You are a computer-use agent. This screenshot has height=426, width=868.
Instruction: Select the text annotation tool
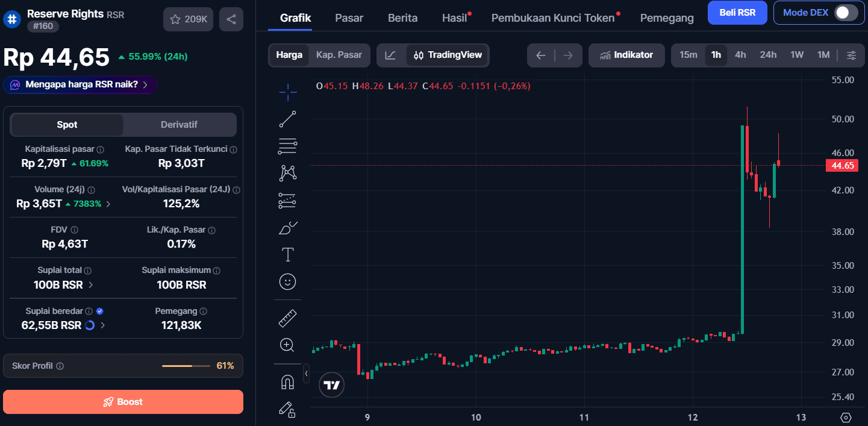coord(288,255)
